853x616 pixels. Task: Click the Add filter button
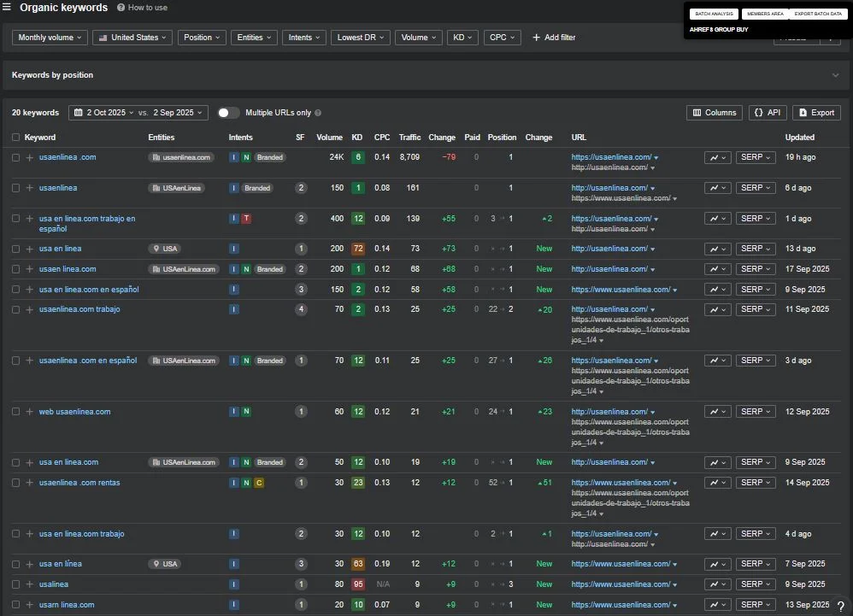554,38
